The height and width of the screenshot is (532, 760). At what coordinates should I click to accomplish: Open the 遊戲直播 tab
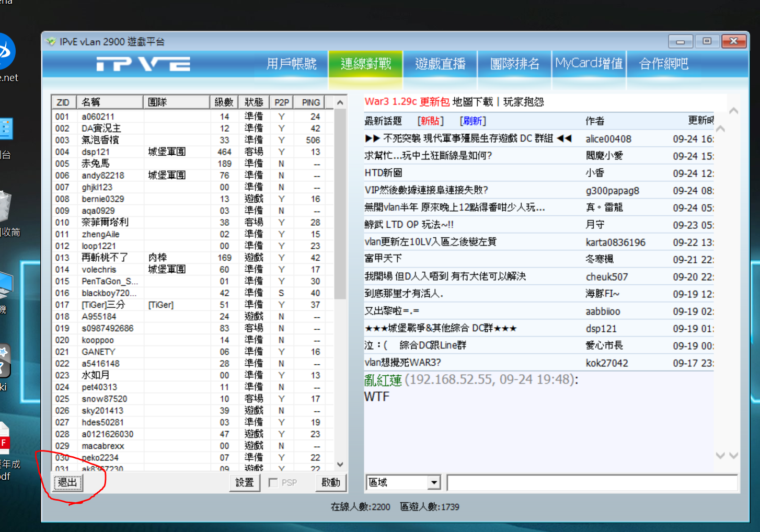(440, 64)
